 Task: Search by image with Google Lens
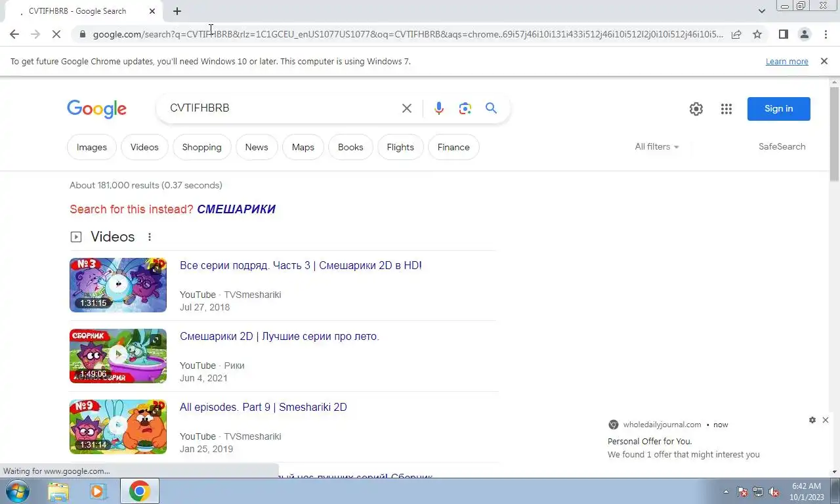(465, 108)
